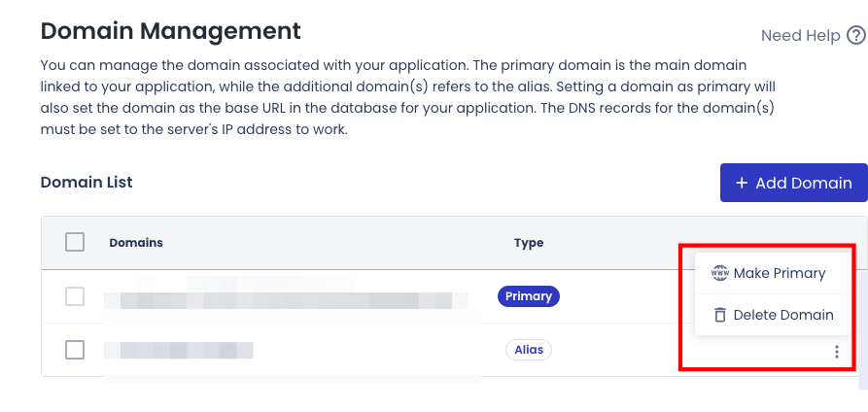Click the Alias type badge
The image size is (868, 412).
point(529,350)
